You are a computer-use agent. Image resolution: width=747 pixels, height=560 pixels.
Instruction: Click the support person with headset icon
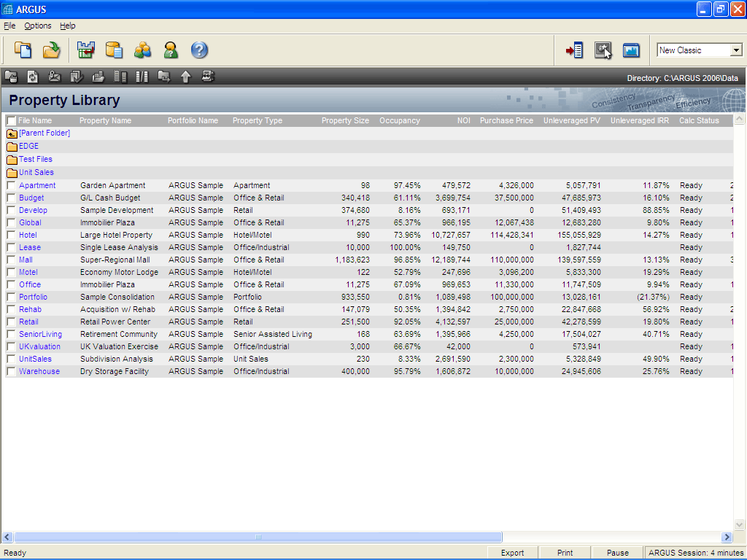[171, 50]
